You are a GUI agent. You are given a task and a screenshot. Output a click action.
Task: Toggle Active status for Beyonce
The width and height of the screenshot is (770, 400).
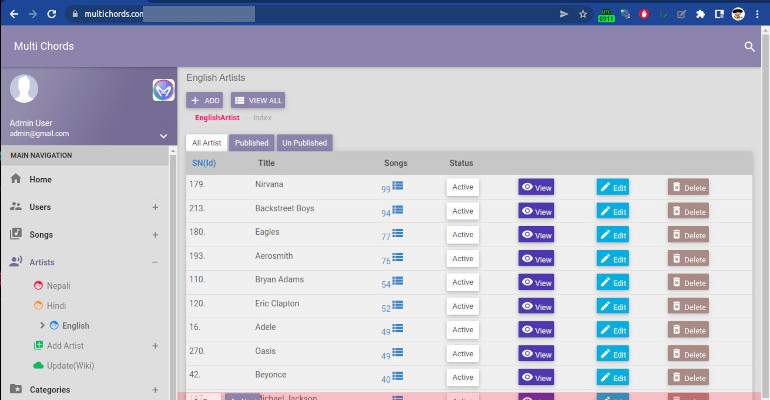tap(463, 377)
